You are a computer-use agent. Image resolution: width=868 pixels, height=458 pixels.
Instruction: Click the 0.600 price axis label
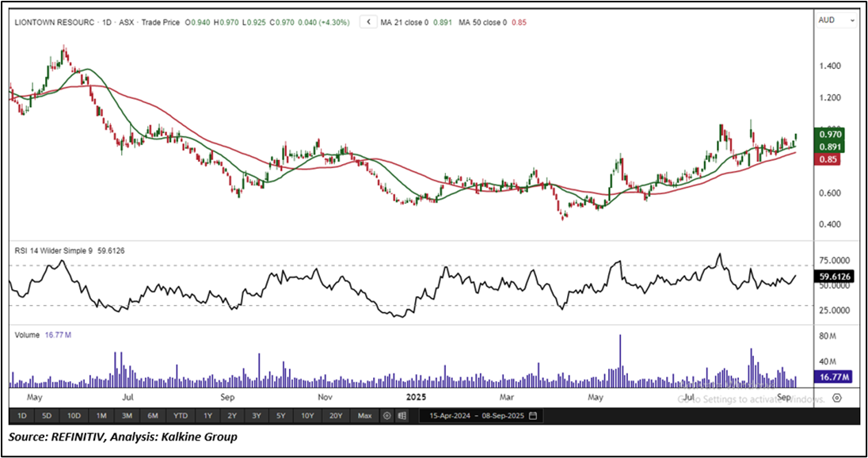(830, 193)
